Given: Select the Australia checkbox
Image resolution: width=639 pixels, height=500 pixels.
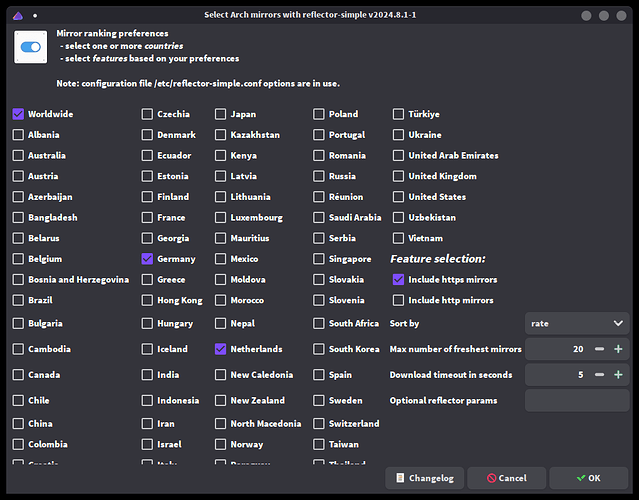Looking at the screenshot, I should pos(18,156).
